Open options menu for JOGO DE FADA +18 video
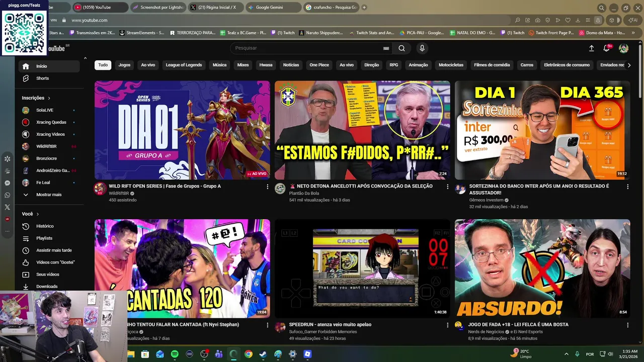Screen dimensions: 644x362 point(627,325)
